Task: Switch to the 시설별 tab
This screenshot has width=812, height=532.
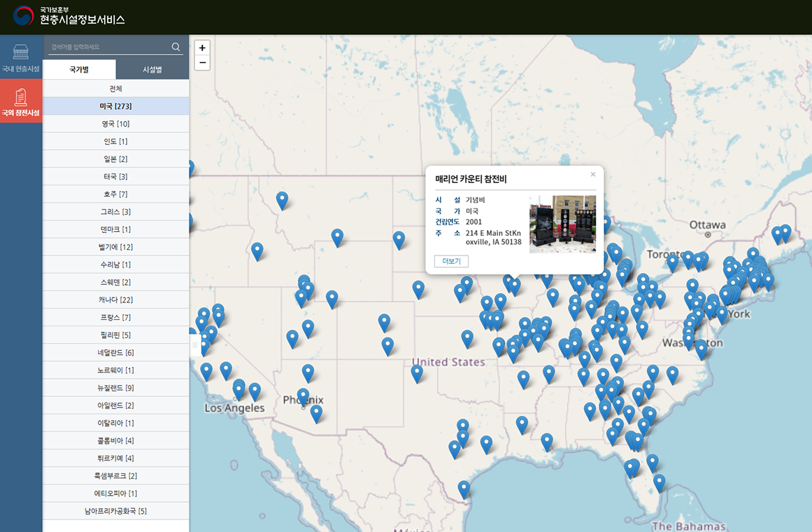Action: coord(152,69)
